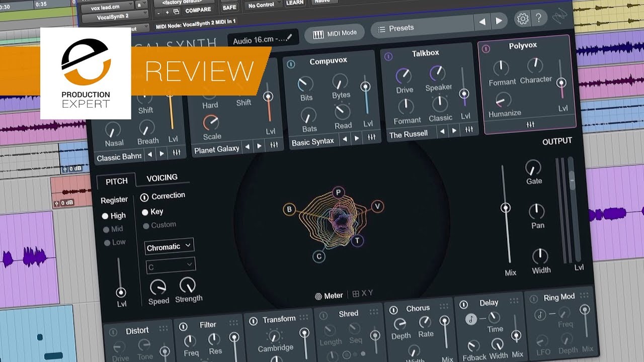Toggle the Chorus effect power
Screen dimensions: 644x362
coord(393,310)
